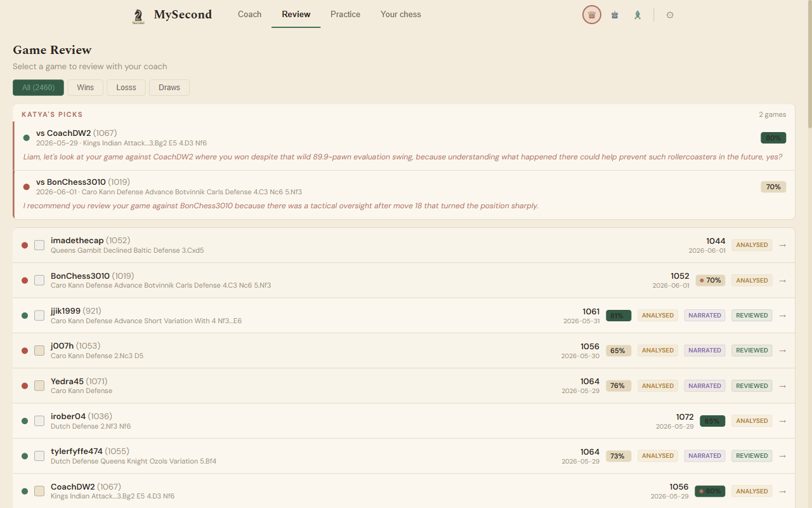The width and height of the screenshot is (812, 508).
Task: Click the MySecond knight logo
Action: pos(138,17)
